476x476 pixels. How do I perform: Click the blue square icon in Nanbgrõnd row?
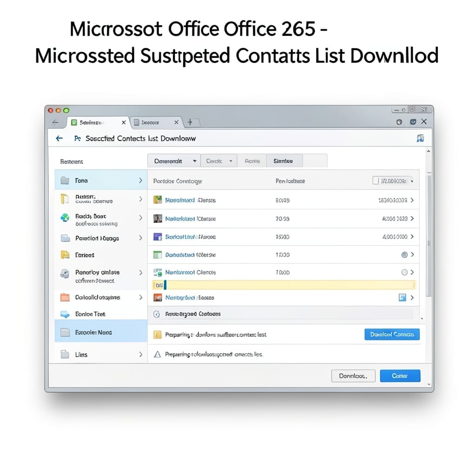[402, 297]
